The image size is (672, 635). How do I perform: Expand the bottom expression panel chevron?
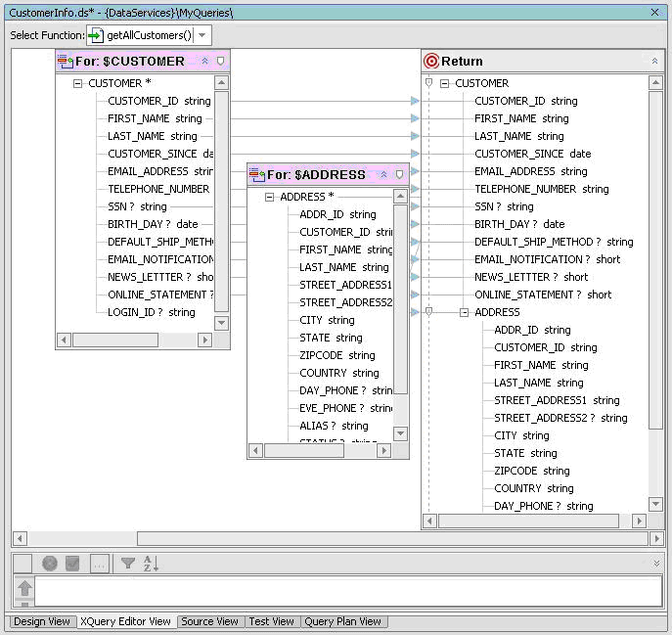click(x=656, y=563)
